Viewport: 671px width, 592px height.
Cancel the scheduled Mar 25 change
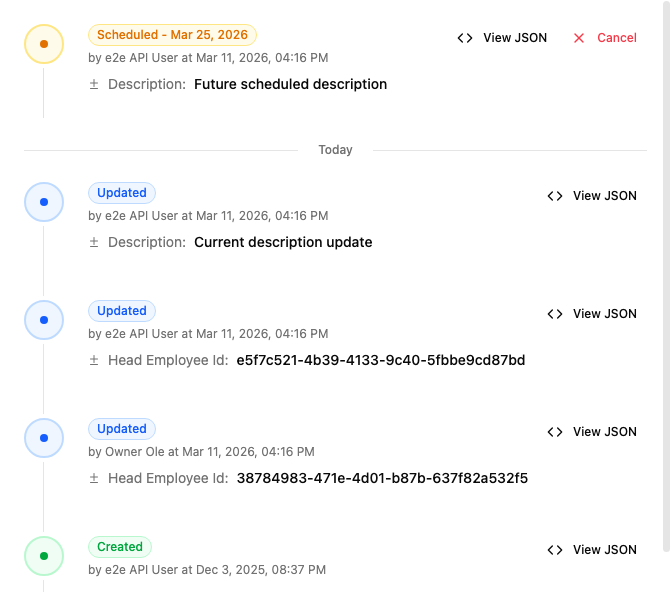pyautogui.click(x=616, y=38)
